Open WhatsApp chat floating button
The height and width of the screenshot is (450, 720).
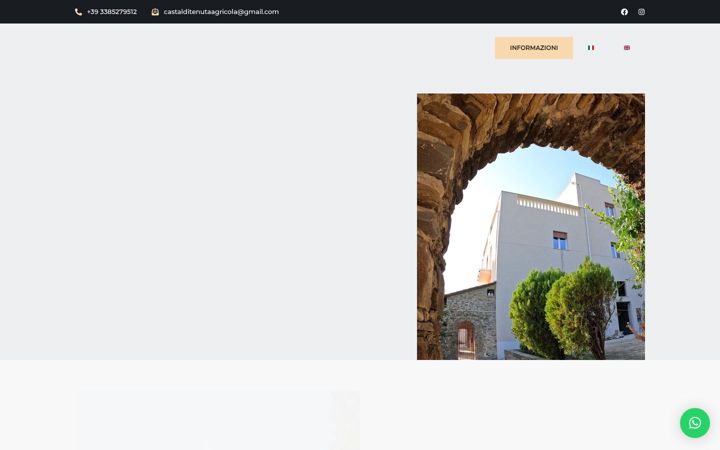(695, 423)
